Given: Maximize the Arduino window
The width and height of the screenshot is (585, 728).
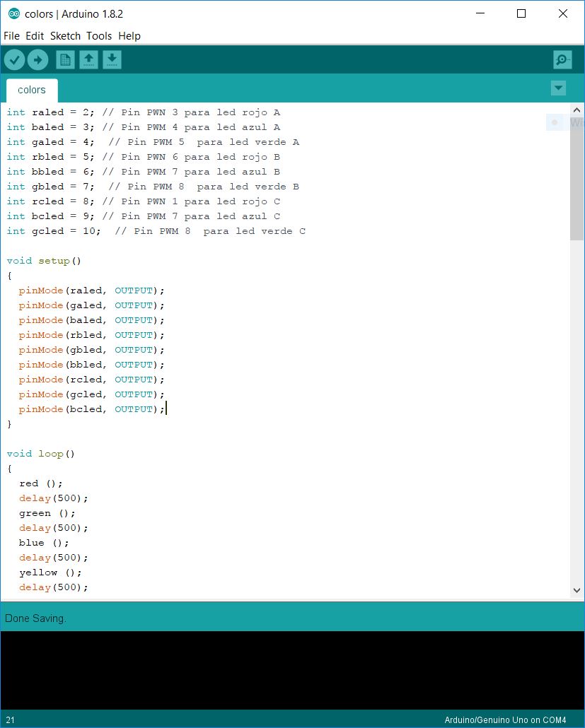Looking at the screenshot, I should click(521, 14).
